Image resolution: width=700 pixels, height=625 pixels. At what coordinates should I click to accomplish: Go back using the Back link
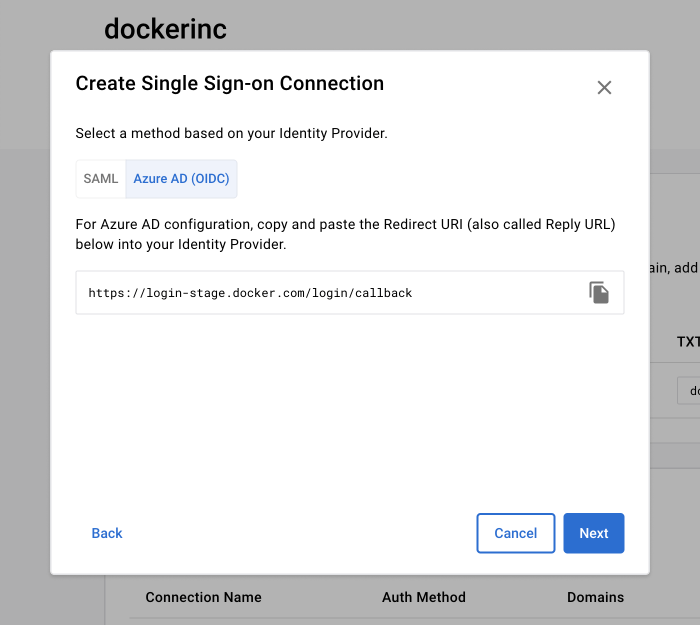(x=107, y=533)
